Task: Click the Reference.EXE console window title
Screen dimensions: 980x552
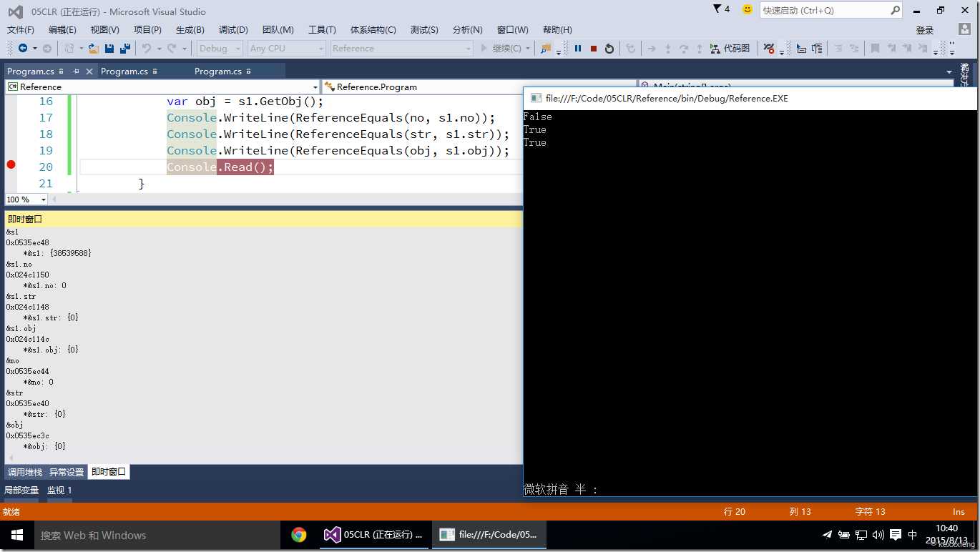Action: coord(667,99)
